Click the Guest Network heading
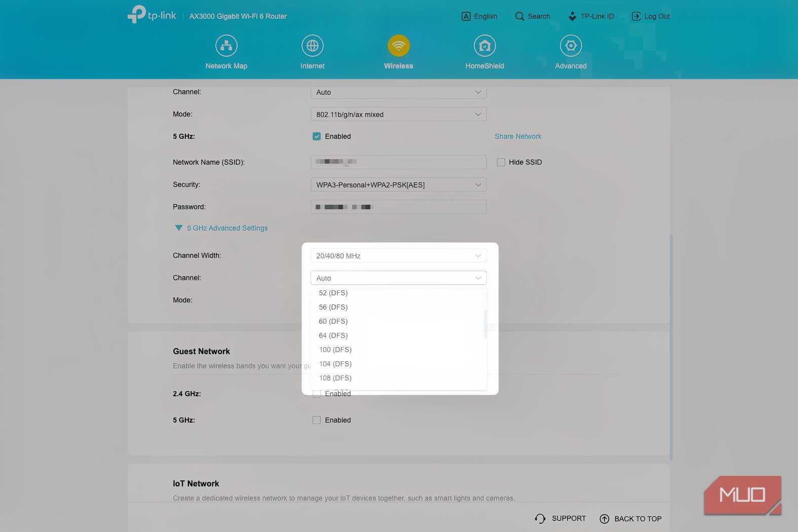 [201, 351]
